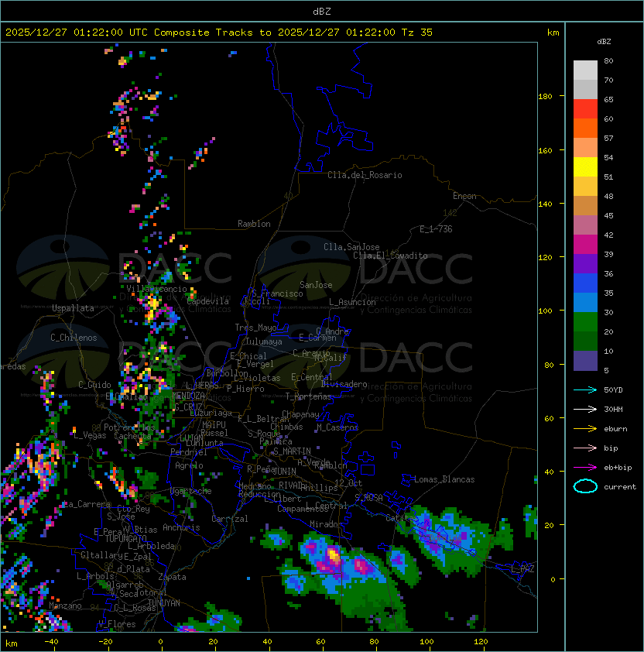The height and width of the screenshot is (652, 644).
Task: Click the 'eburn' legend label
Action: click(x=615, y=429)
